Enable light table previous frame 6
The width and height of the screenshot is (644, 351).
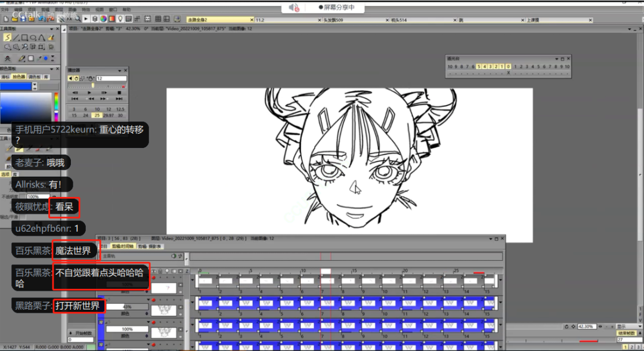[473, 67]
